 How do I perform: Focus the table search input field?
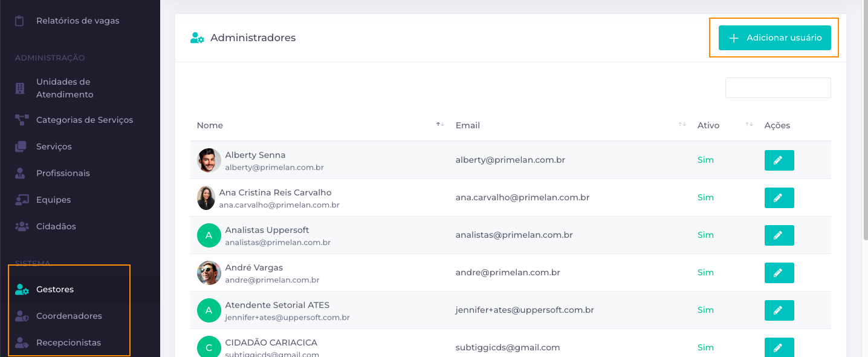[x=778, y=88]
